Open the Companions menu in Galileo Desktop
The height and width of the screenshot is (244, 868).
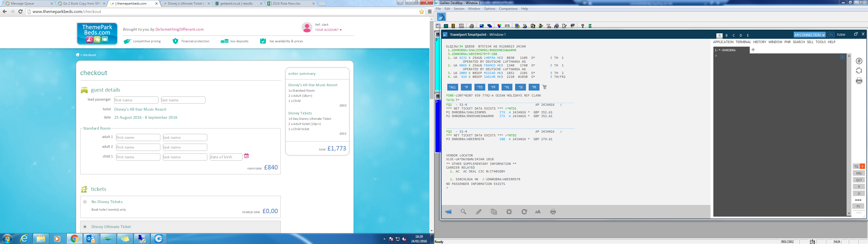tap(508, 9)
